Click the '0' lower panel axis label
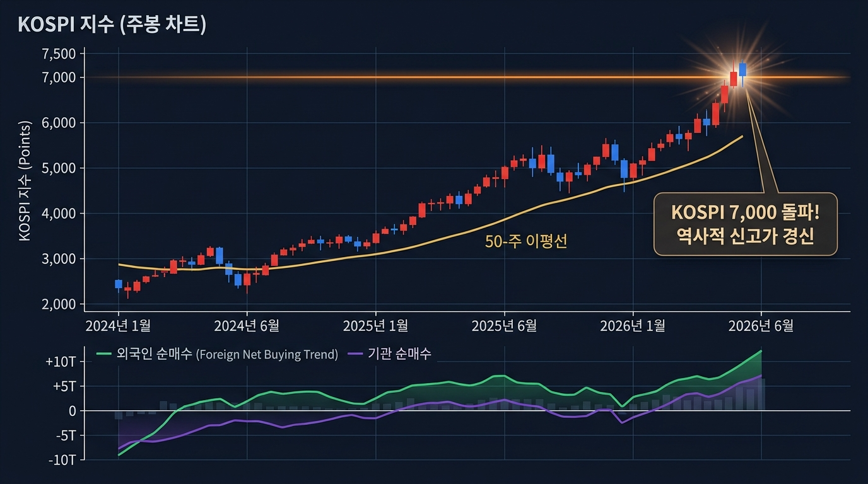 (x=71, y=411)
